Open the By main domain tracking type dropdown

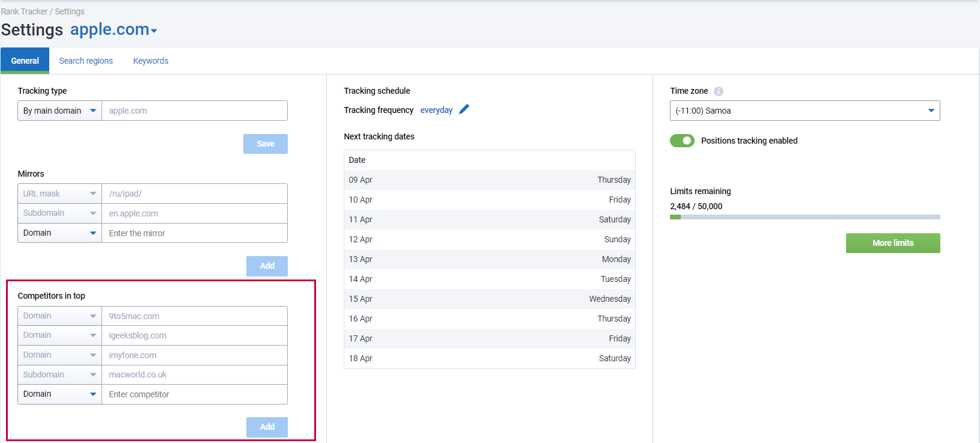[x=60, y=111]
